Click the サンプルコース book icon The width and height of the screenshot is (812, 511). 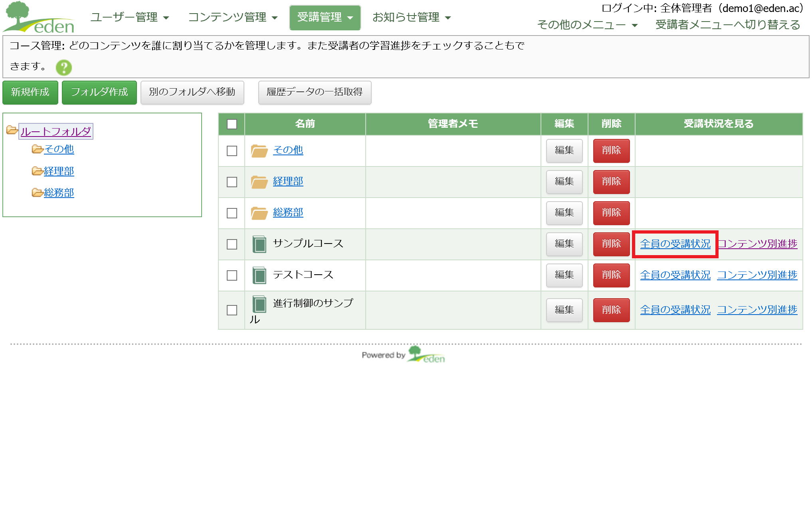[x=259, y=244]
